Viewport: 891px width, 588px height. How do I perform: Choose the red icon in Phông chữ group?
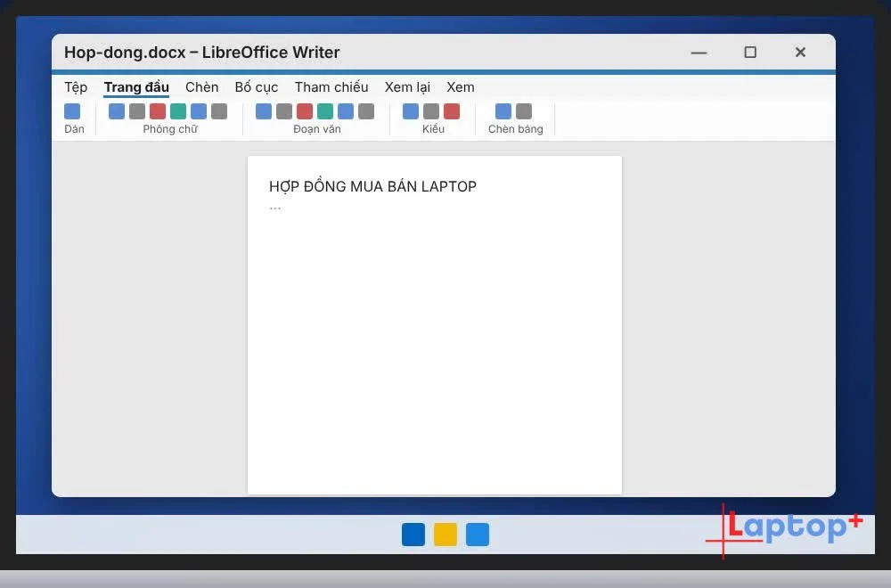(x=158, y=111)
